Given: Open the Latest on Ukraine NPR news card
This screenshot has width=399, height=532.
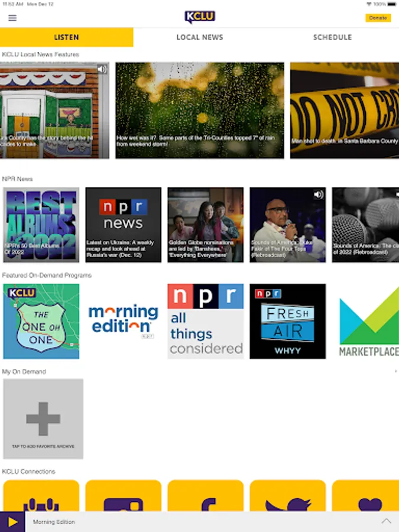Looking at the screenshot, I should coord(123,225).
